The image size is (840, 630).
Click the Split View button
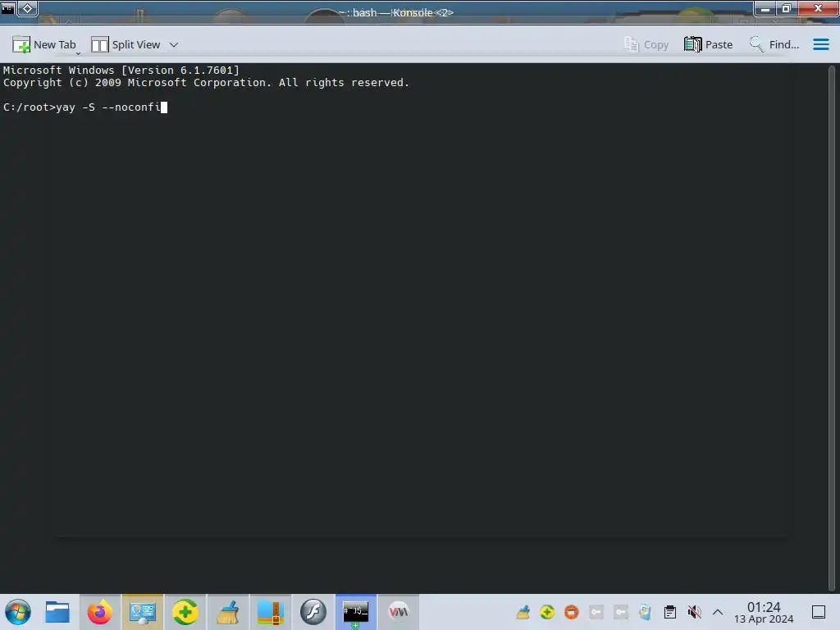tap(126, 45)
